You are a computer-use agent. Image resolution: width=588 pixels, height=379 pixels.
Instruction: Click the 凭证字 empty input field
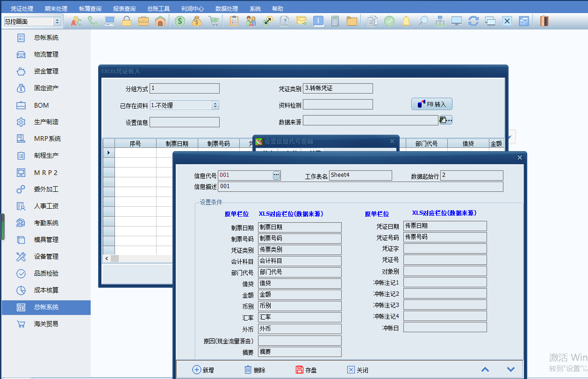(x=445, y=248)
